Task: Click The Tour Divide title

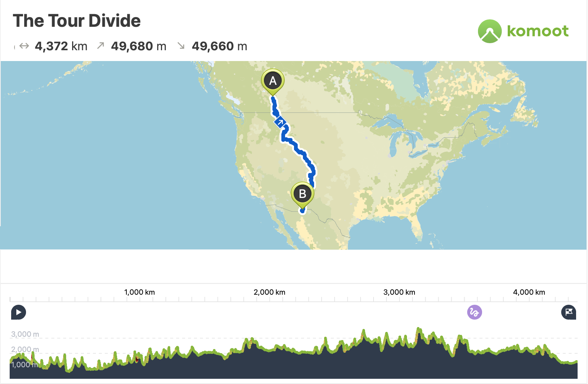Action: tap(77, 21)
